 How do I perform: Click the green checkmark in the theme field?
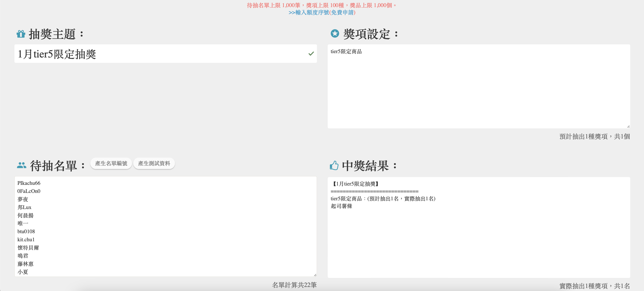(x=311, y=54)
